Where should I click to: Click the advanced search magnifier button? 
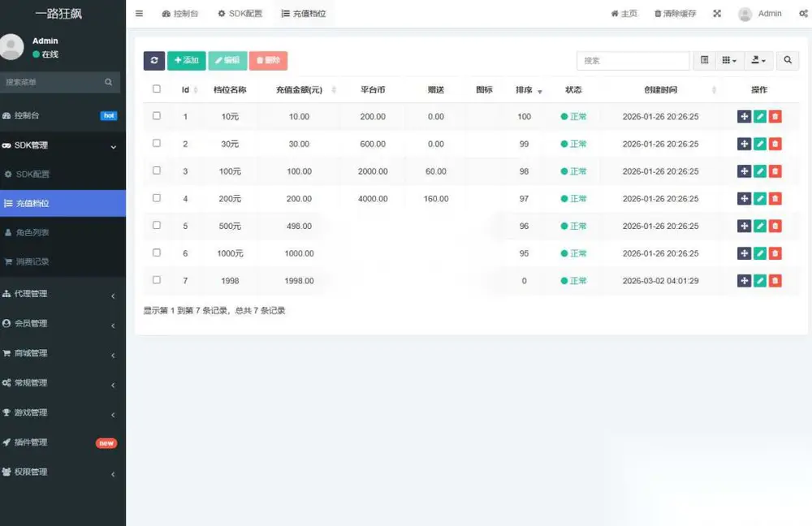[x=788, y=60]
